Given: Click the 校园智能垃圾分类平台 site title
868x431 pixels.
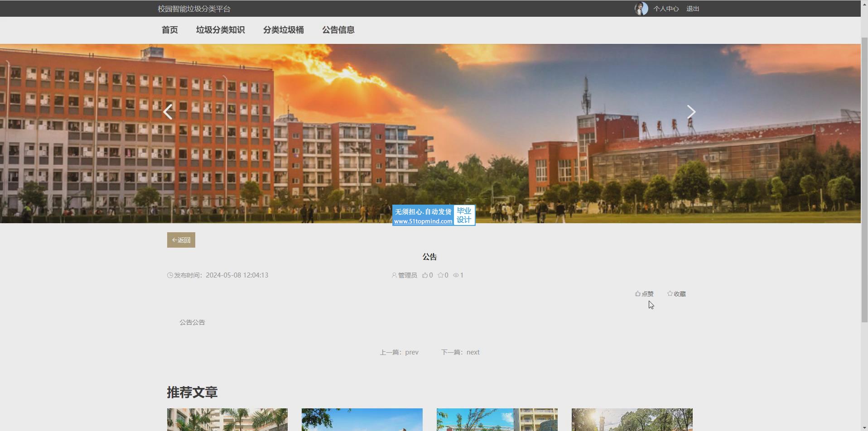Looking at the screenshot, I should [x=194, y=9].
